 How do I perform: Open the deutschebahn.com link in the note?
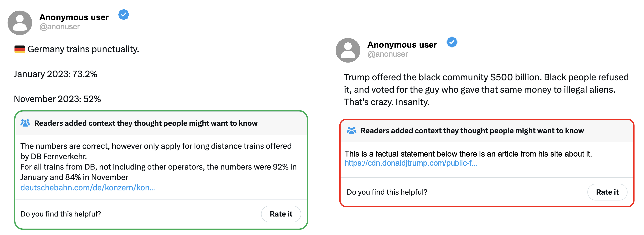pyautogui.click(x=88, y=187)
